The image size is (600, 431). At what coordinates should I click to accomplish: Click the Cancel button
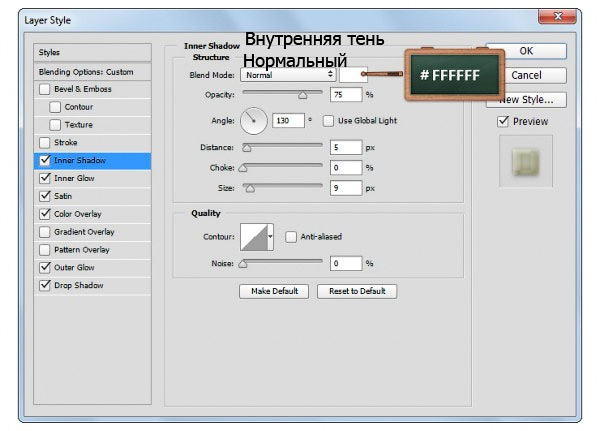pos(527,75)
